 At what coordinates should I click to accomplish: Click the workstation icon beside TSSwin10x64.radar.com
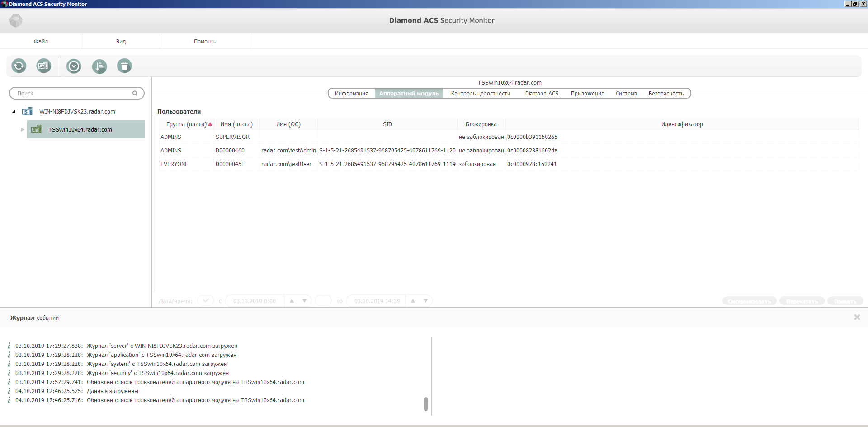pos(36,129)
